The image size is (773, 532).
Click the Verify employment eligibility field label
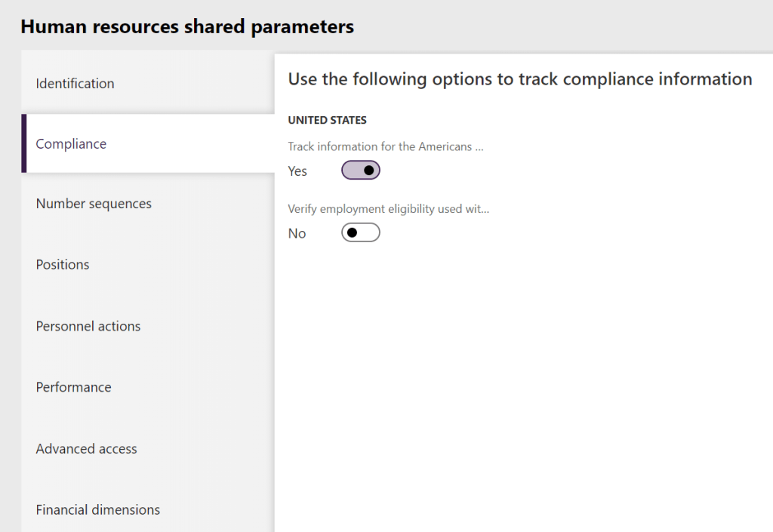[388, 208]
